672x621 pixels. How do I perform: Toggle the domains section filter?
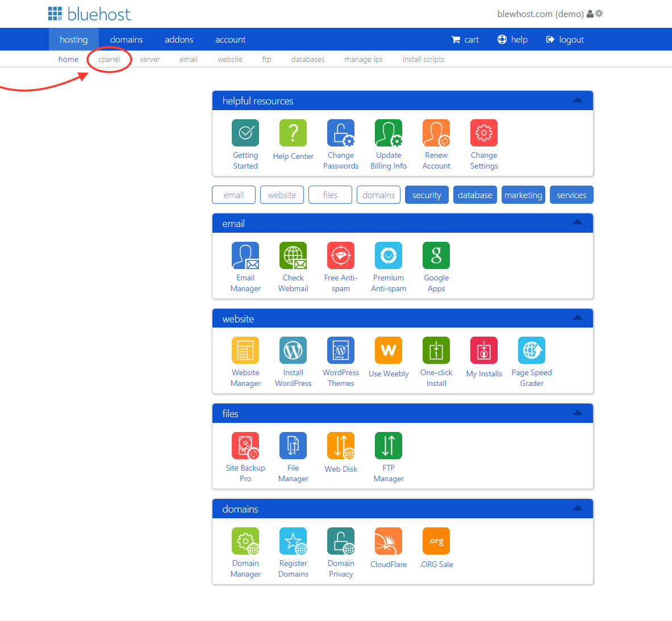pos(378,195)
